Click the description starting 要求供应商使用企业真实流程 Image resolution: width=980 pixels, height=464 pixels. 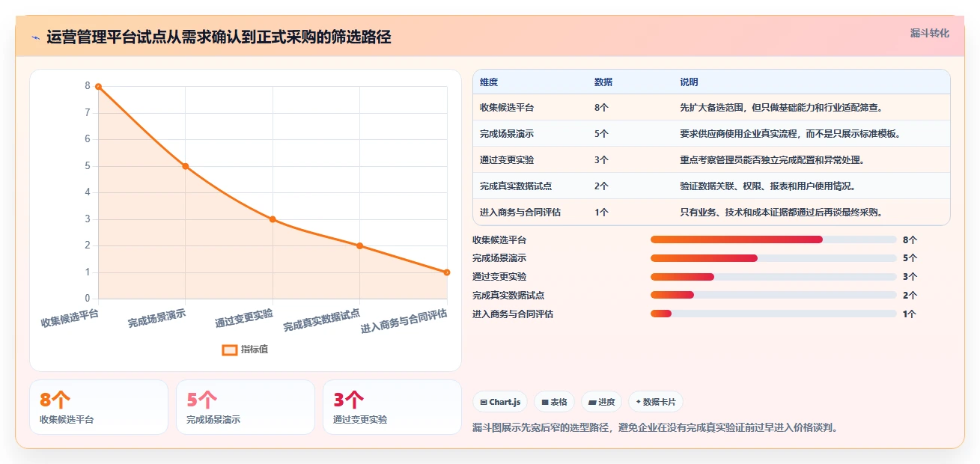pyautogui.click(x=791, y=134)
